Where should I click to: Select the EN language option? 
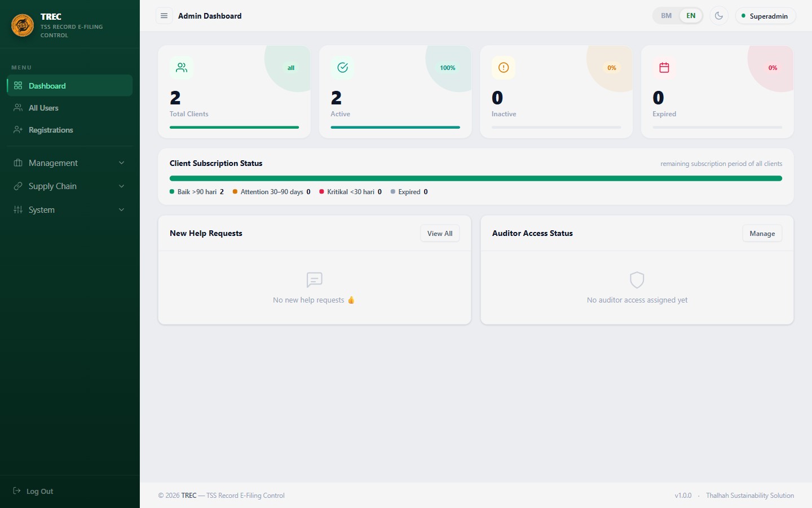(691, 16)
